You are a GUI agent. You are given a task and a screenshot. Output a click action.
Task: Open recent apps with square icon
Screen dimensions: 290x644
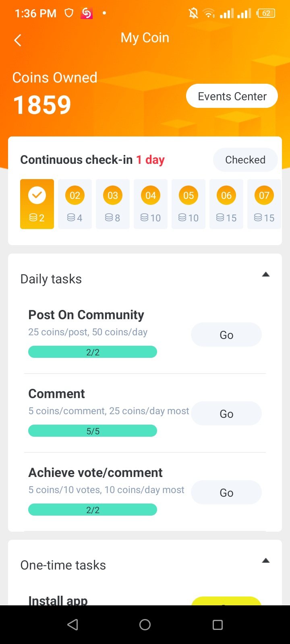(x=217, y=625)
